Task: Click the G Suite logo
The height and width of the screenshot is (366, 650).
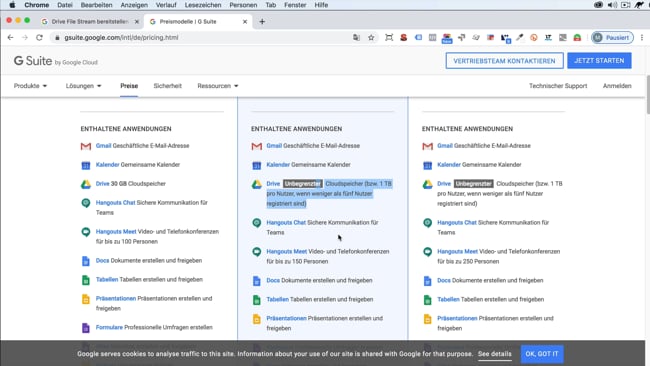Action: 56,61
